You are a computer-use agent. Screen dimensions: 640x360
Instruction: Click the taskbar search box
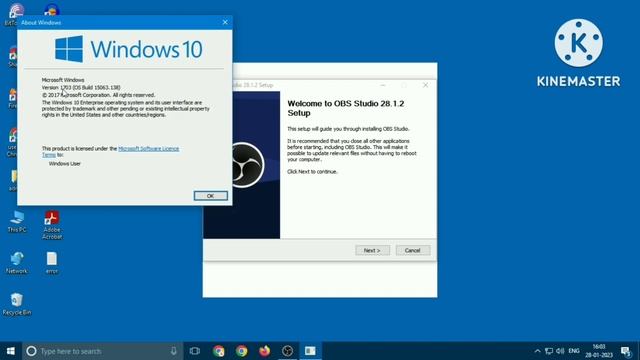[x=102, y=351]
